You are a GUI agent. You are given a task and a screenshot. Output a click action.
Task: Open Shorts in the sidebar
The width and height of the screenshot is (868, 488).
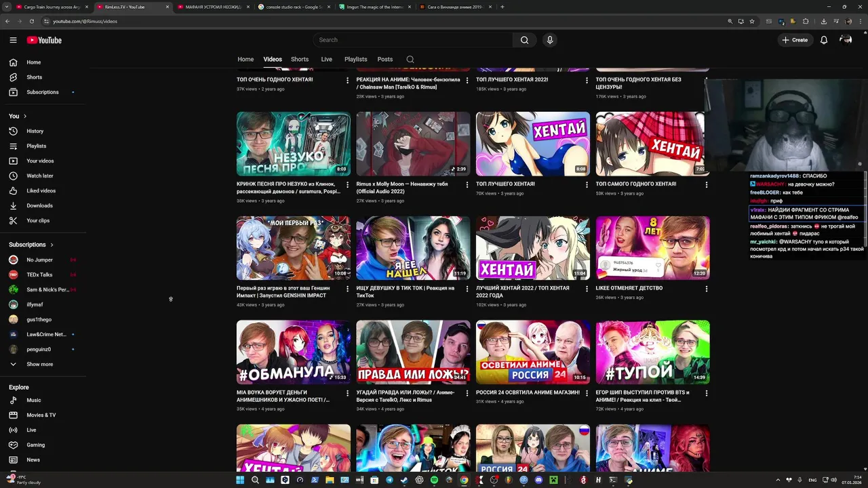tap(43, 77)
